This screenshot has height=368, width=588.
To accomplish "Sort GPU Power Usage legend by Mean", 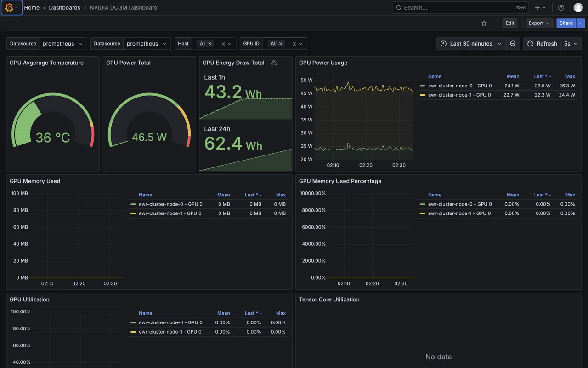I will click(x=513, y=76).
